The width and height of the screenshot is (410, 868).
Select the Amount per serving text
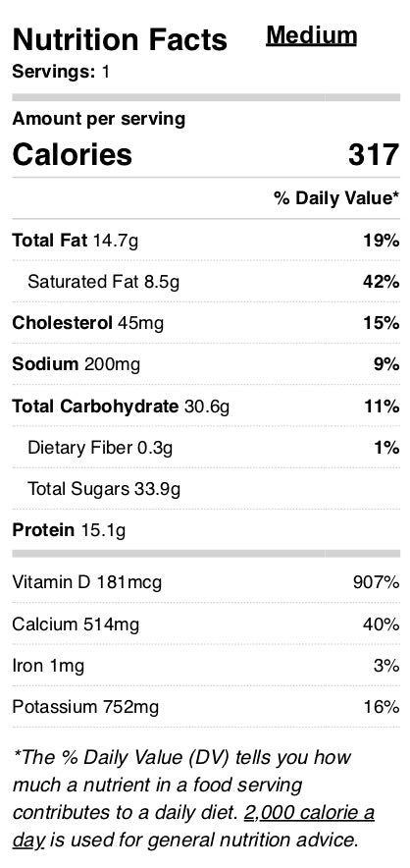tap(98, 119)
